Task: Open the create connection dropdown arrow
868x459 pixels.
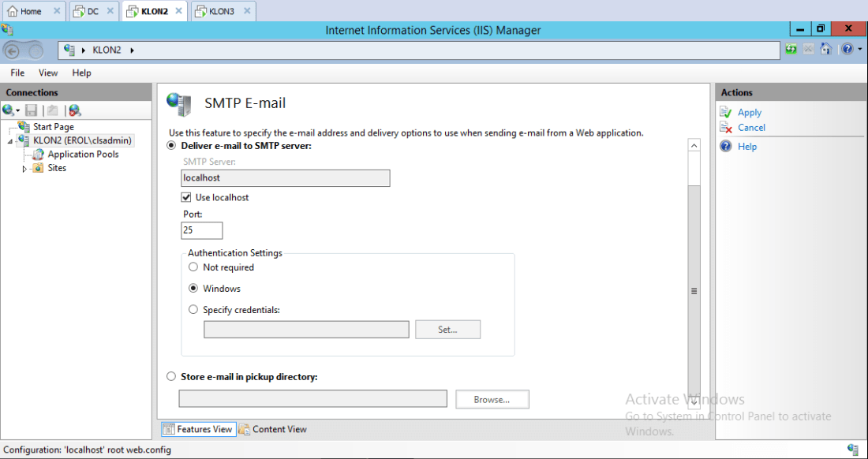Action: (x=17, y=111)
